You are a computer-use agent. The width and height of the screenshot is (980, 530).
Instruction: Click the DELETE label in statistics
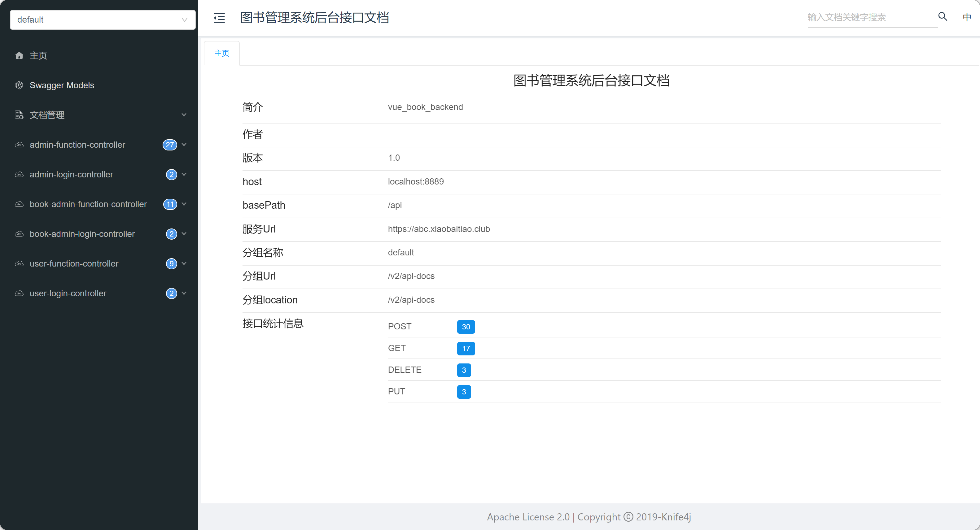405,370
